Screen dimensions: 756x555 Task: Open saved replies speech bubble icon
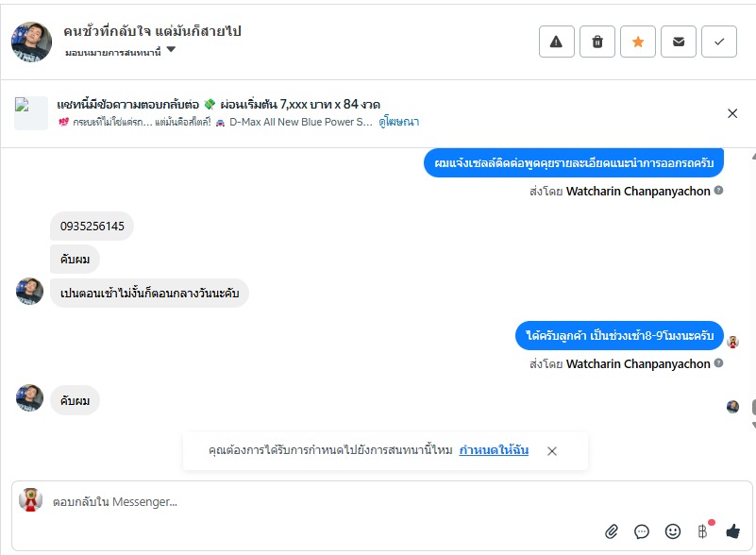(x=642, y=531)
